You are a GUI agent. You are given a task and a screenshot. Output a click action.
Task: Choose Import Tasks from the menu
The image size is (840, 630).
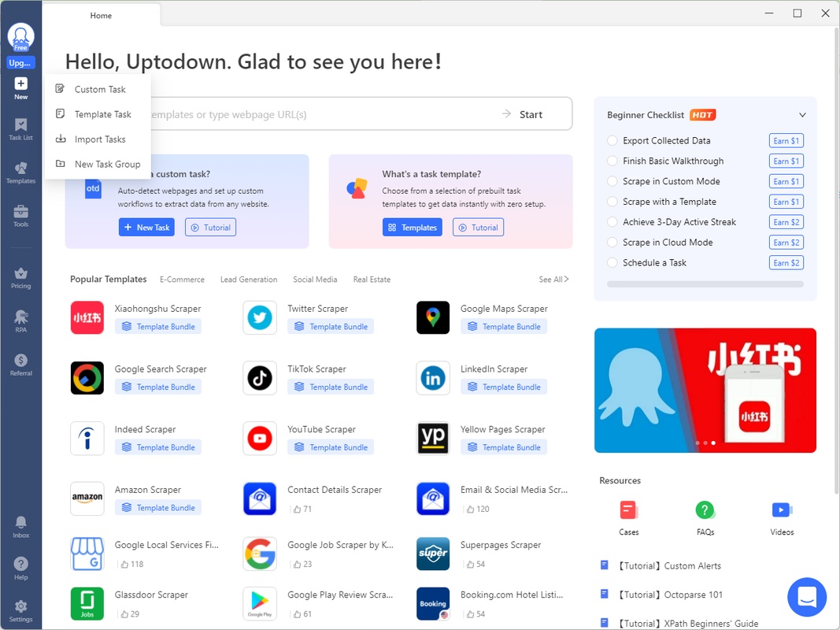(98, 139)
